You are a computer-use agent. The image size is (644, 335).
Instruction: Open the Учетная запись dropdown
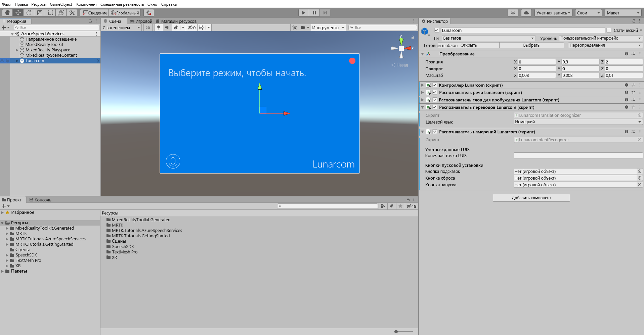[x=553, y=13]
